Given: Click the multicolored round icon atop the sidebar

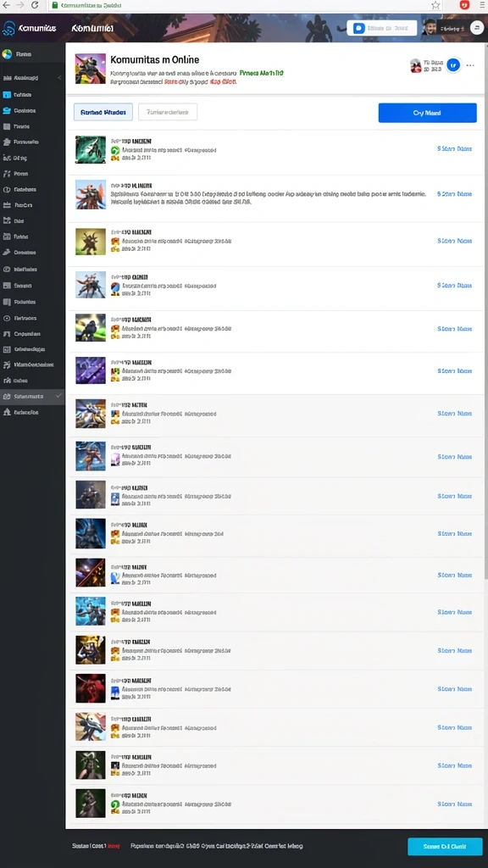Looking at the screenshot, I should point(7,54).
